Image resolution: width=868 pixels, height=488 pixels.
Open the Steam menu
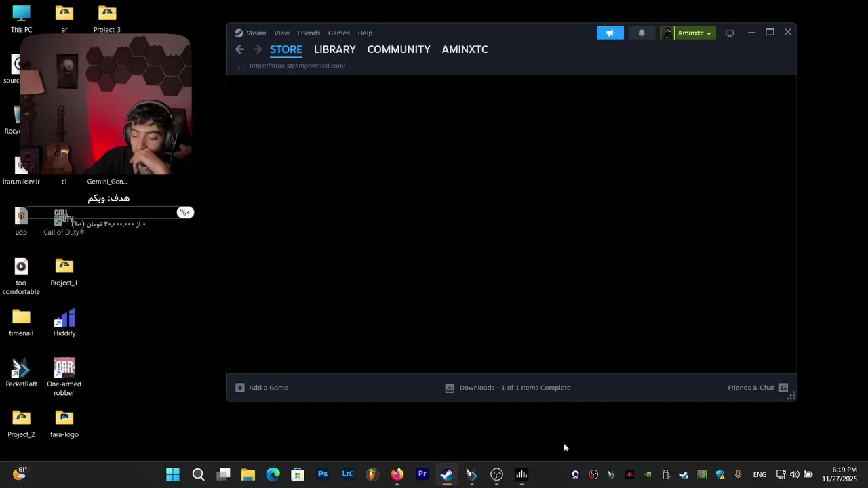point(256,33)
